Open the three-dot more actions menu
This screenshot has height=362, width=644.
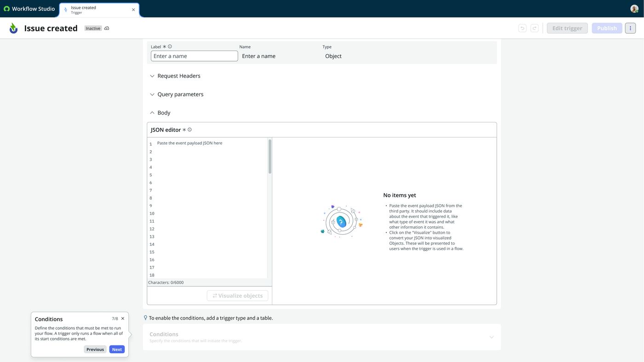pos(630,28)
